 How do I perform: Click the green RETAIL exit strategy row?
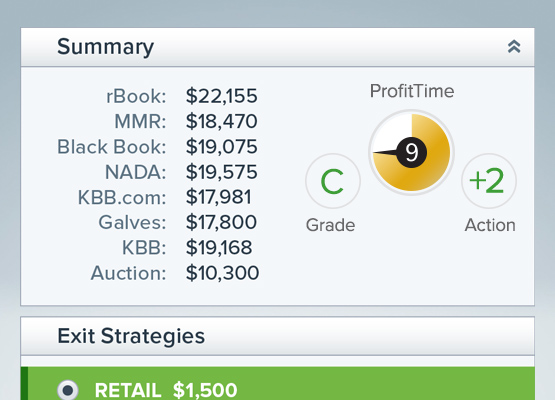tap(278, 384)
